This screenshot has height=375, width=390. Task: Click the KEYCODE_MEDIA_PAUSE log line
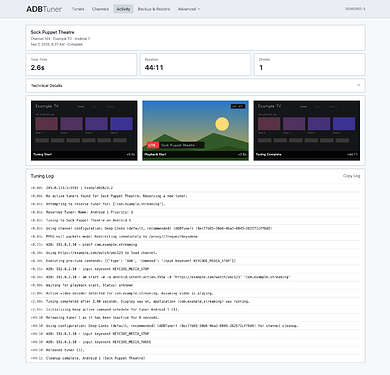point(195,342)
